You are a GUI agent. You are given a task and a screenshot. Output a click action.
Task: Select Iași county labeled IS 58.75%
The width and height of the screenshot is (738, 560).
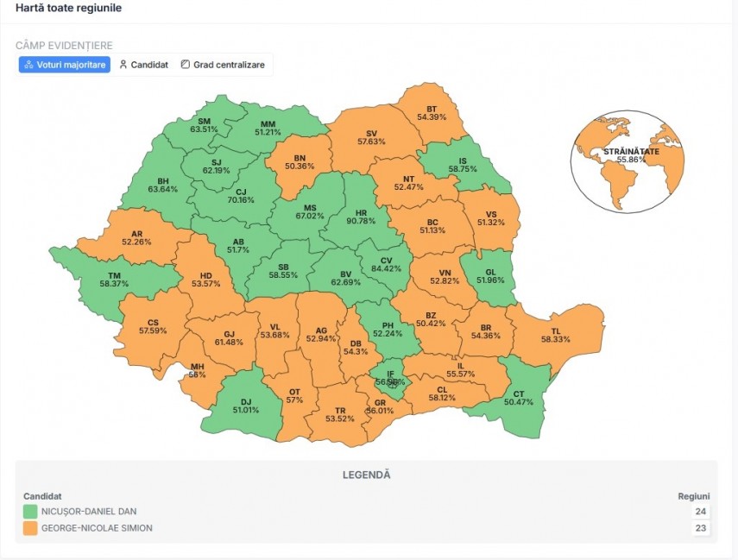pos(463,165)
